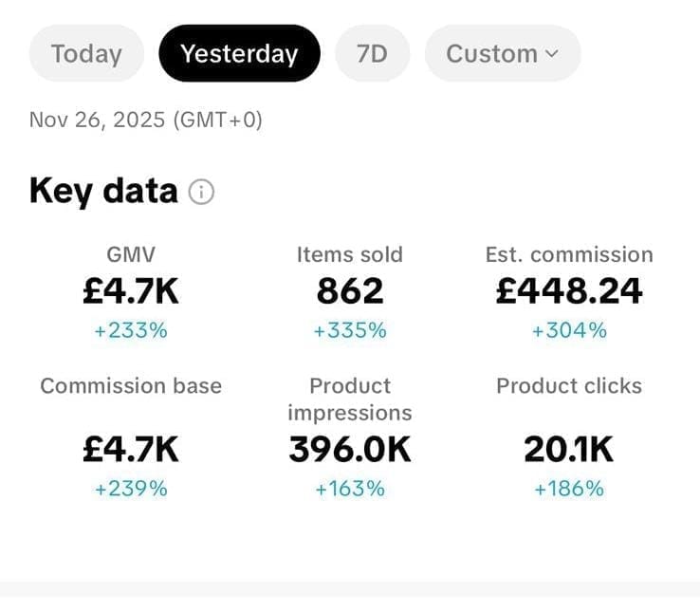Image resolution: width=700 pixels, height=613 pixels.
Task: Select the Yesterday time filter
Action: (x=239, y=54)
